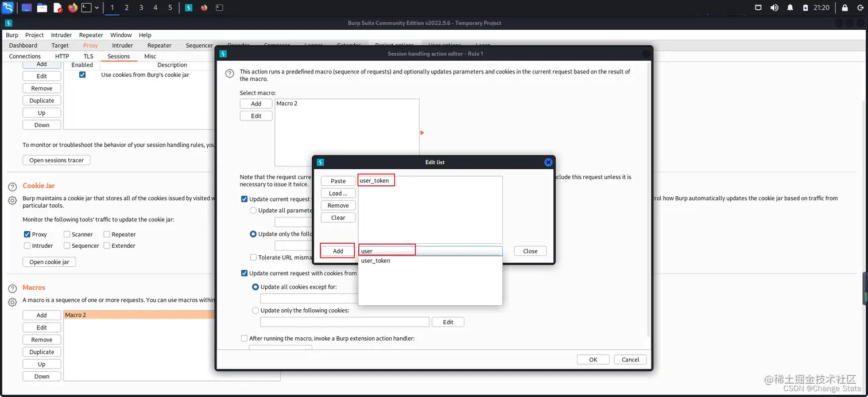Click the lock screen icon
868x397 pixels.
(844, 7)
